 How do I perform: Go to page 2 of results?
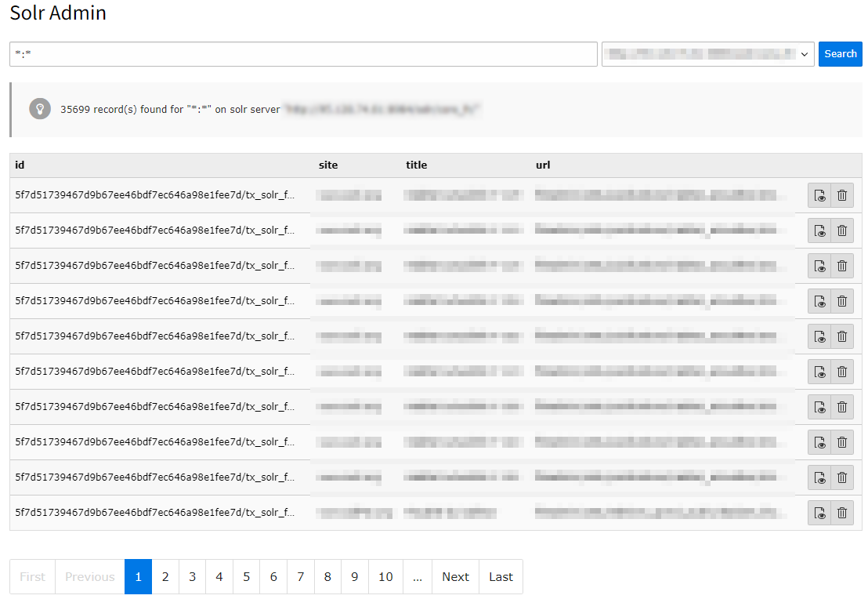[165, 577]
